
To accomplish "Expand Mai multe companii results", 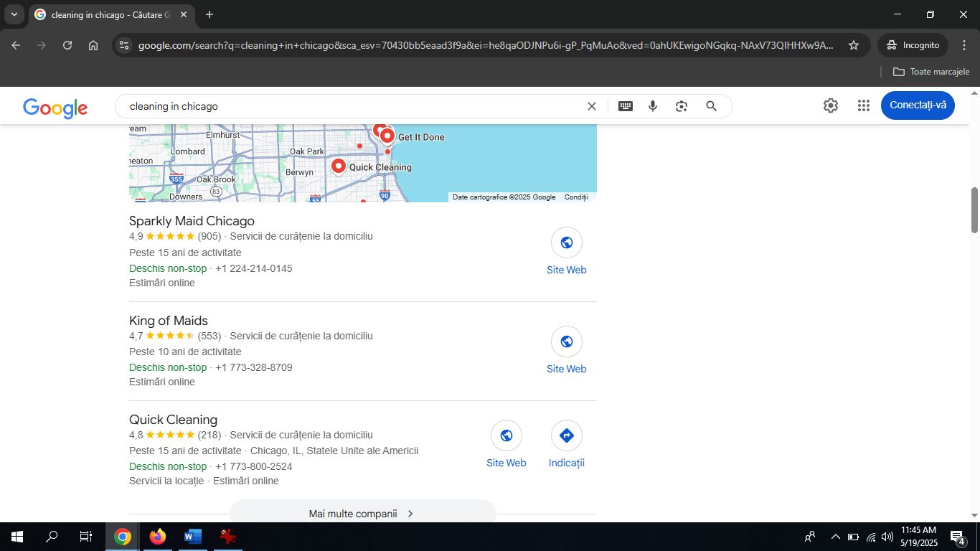I will [362, 513].
